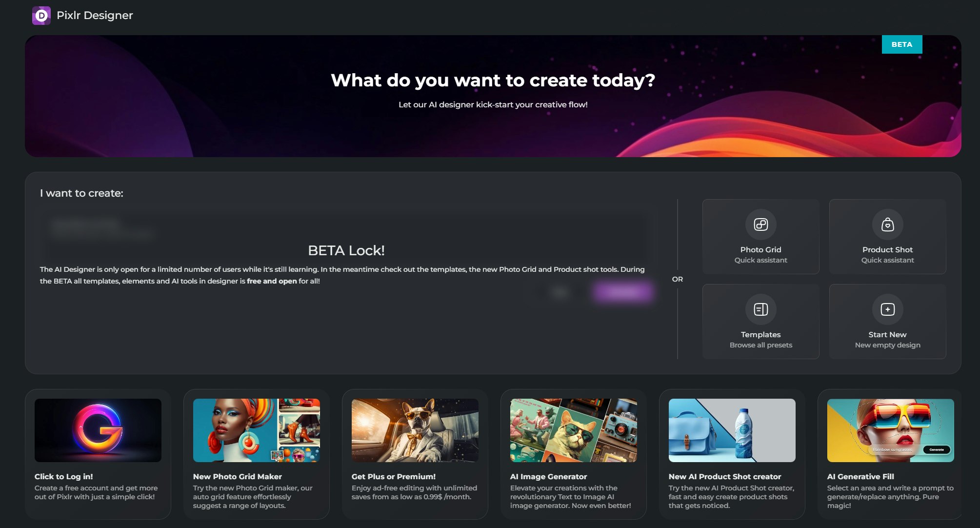Click the blurred purple generate button
Screen dimensions: 980x528
(623, 292)
